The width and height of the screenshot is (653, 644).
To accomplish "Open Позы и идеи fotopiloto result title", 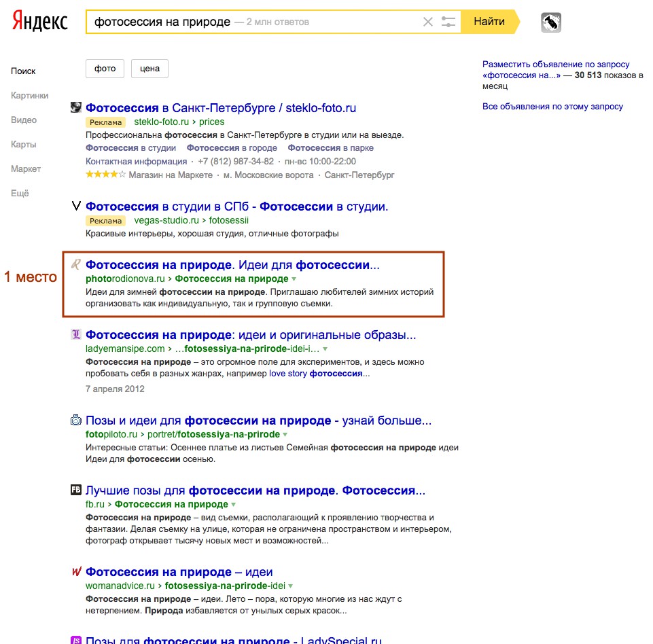I will (258, 421).
